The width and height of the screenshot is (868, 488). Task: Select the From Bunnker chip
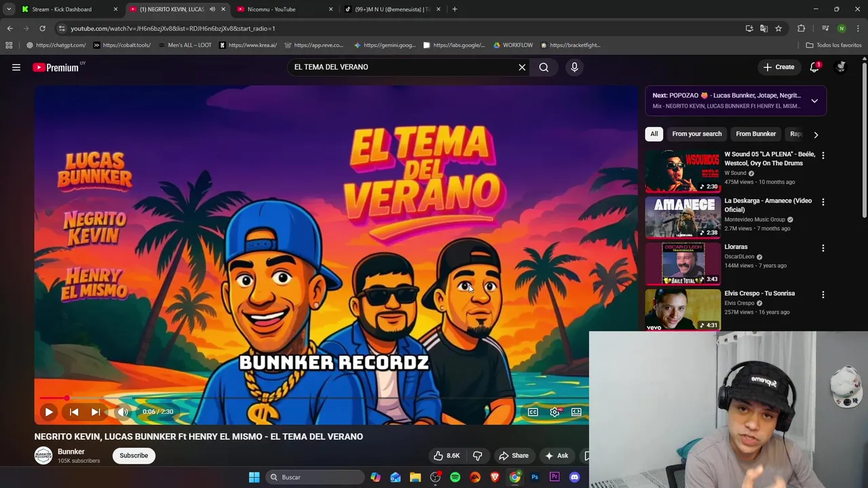(x=755, y=134)
